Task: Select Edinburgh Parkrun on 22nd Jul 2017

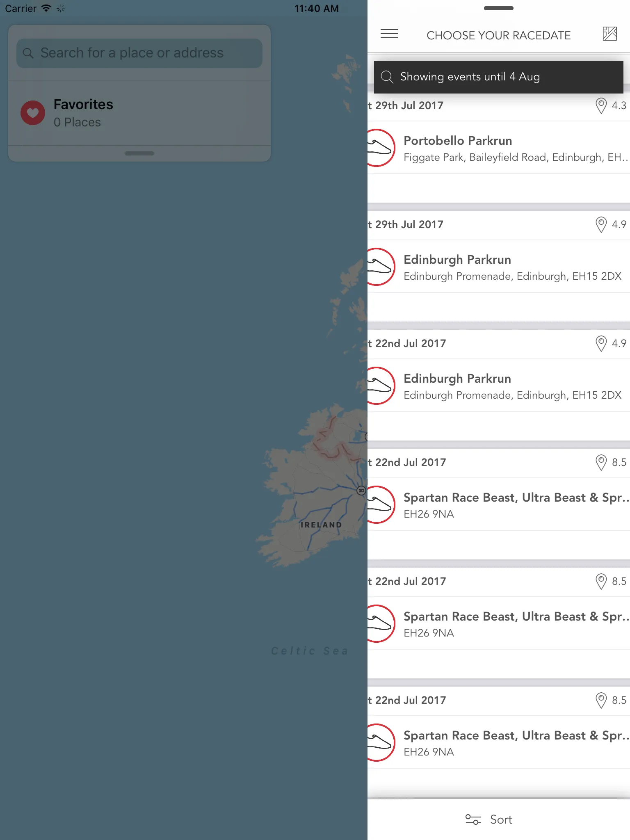Action: click(499, 386)
